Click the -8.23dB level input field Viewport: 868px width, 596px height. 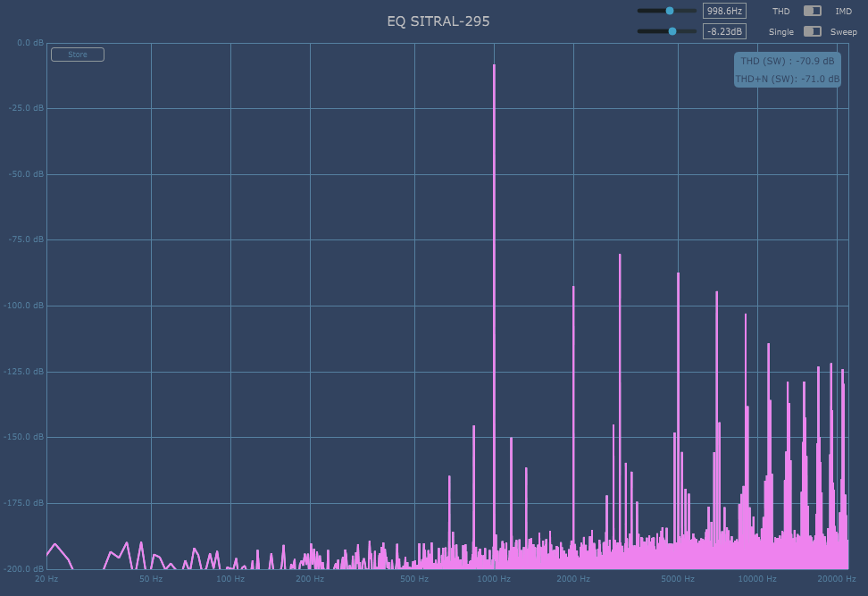(x=724, y=31)
